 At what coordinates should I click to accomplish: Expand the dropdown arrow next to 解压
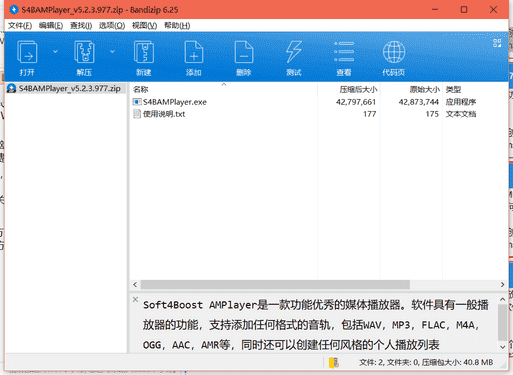tap(112, 52)
